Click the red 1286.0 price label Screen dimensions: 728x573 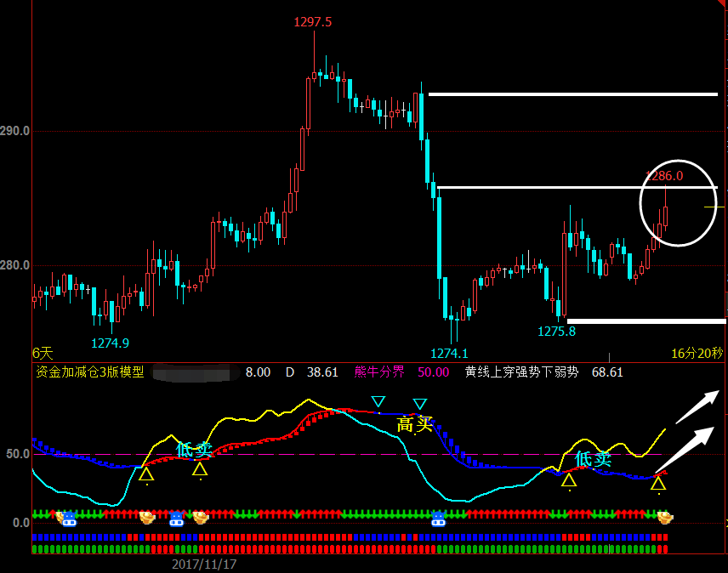tap(664, 176)
